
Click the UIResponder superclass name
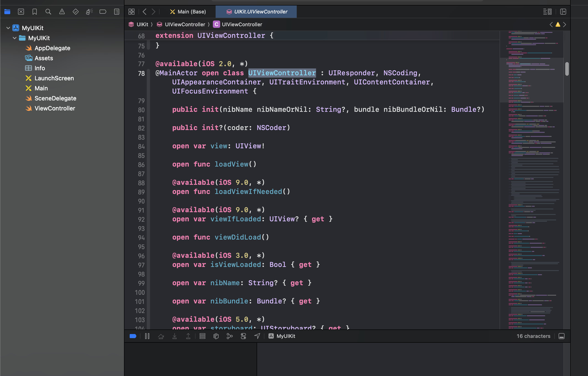point(351,73)
